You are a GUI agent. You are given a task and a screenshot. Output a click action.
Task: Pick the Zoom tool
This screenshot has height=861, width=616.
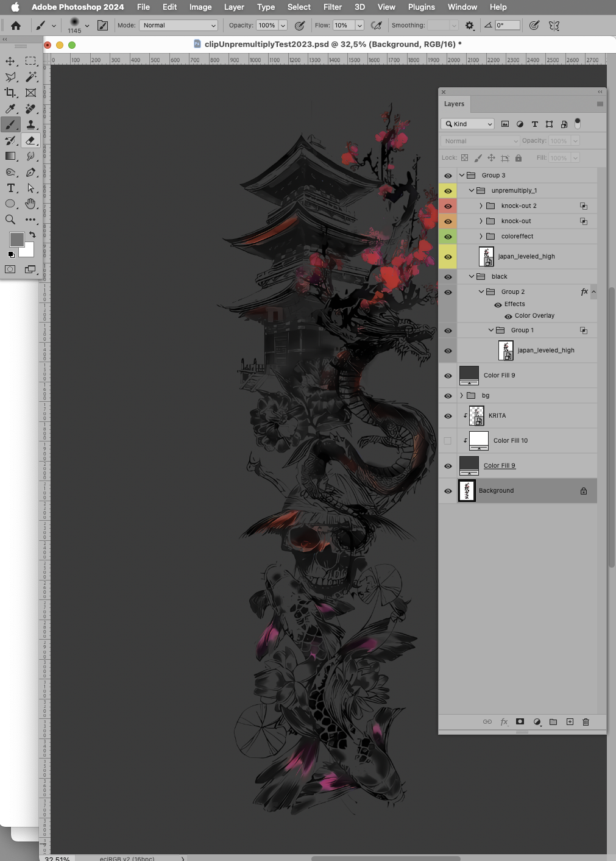click(x=10, y=220)
